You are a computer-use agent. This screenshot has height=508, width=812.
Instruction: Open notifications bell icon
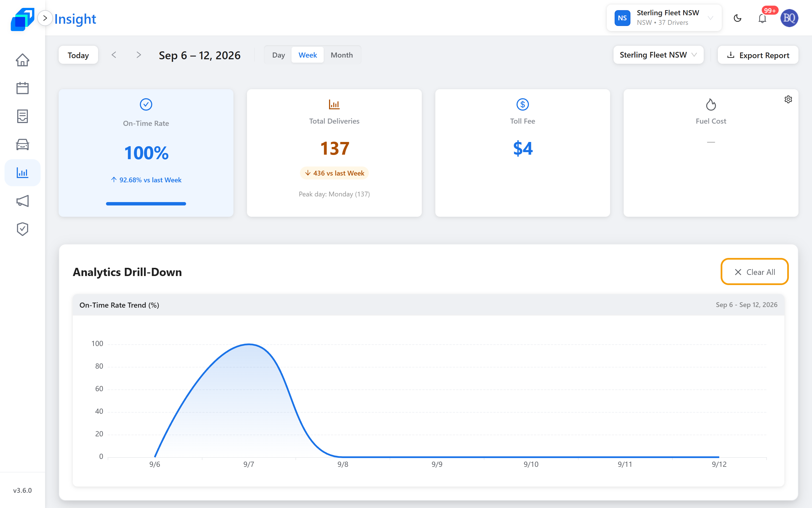pyautogui.click(x=762, y=18)
